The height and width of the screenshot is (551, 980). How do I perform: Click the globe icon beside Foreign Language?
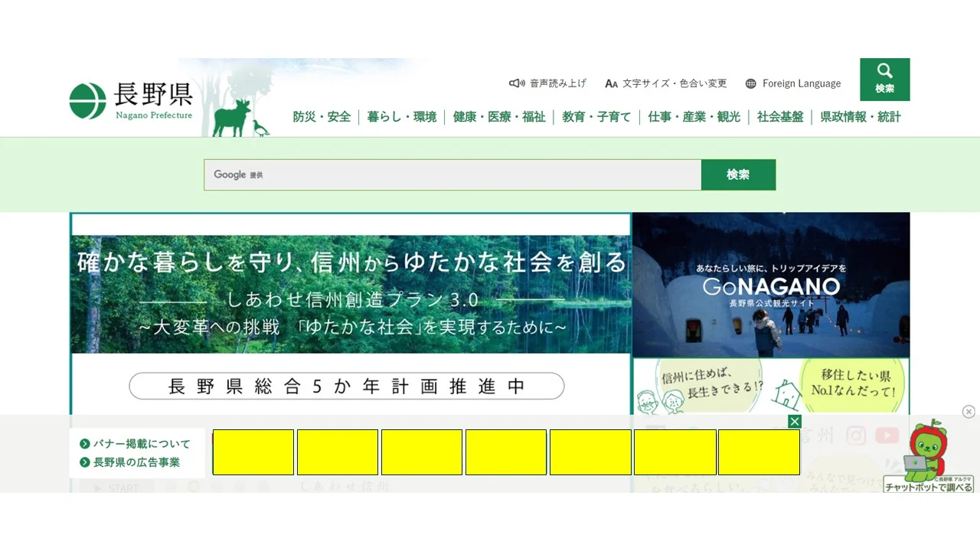750,83
